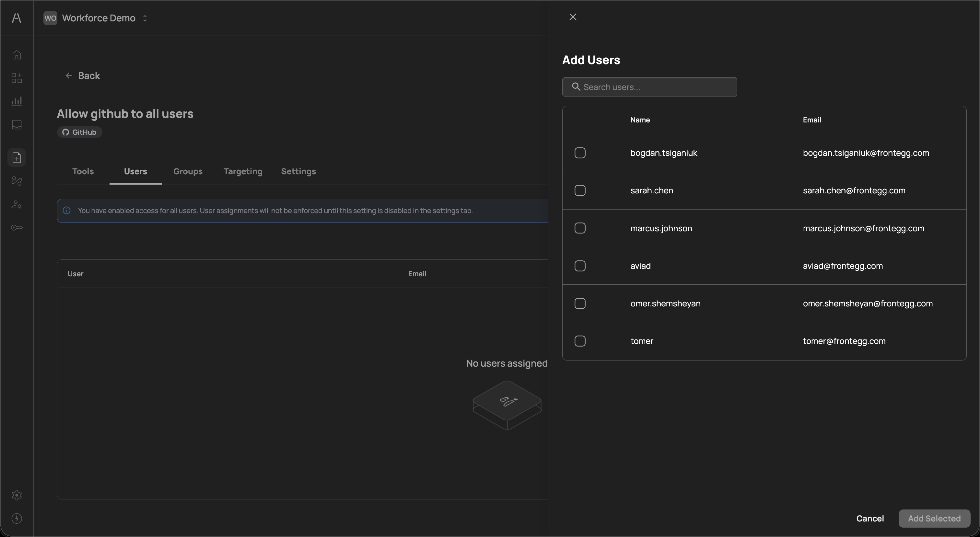Screen dimensions: 980x537
Task: Open the bar chart analytics icon
Action: coord(16,101)
